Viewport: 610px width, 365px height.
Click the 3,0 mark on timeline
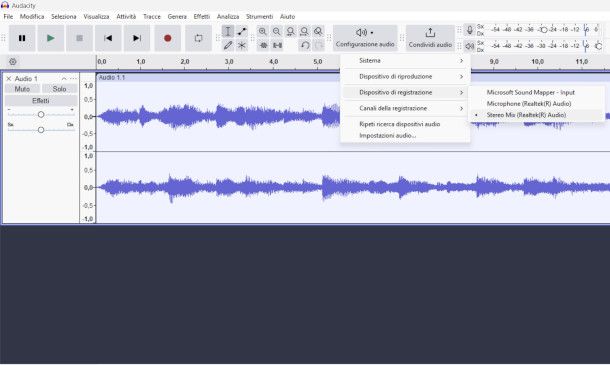pyautogui.click(x=229, y=61)
